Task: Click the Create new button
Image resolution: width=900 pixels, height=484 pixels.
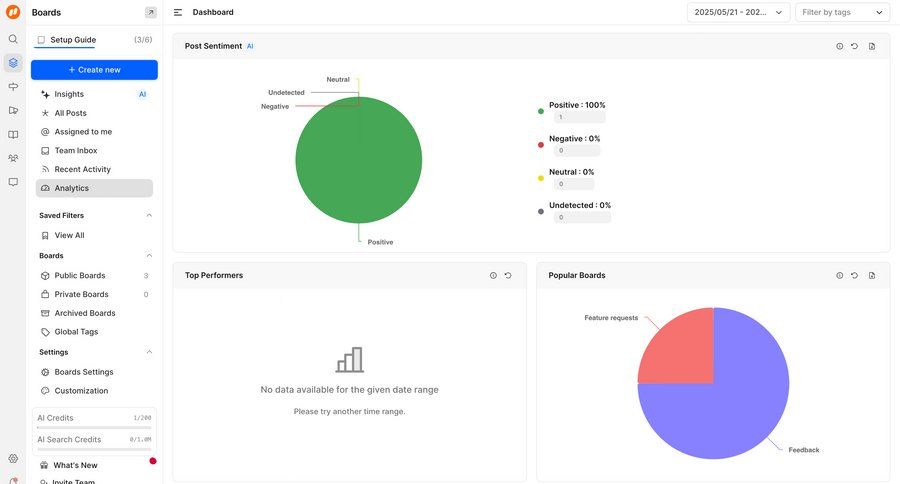Action: 94,69
